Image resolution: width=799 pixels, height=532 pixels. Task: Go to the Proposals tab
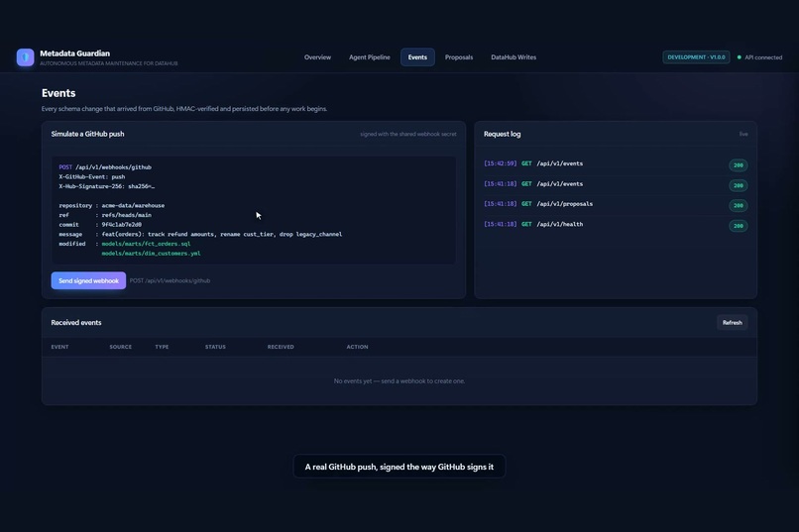point(459,57)
